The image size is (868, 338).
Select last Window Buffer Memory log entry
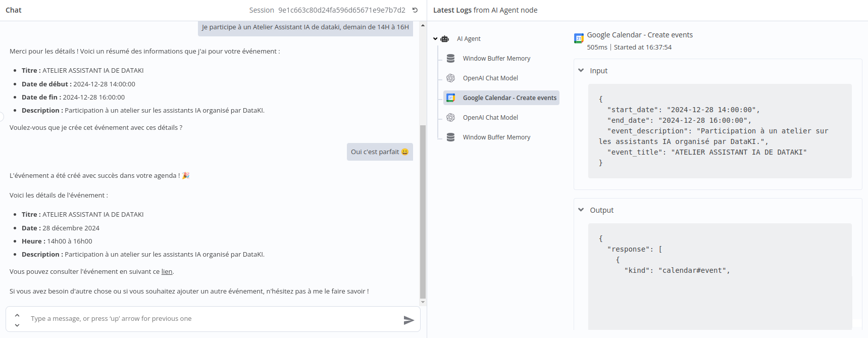(x=496, y=137)
